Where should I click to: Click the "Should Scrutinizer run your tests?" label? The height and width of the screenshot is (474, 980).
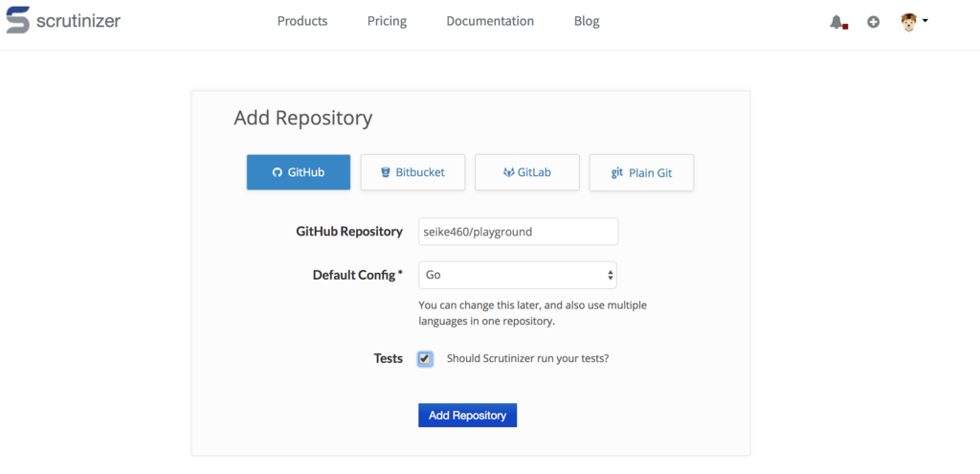(x=527, y=359)
